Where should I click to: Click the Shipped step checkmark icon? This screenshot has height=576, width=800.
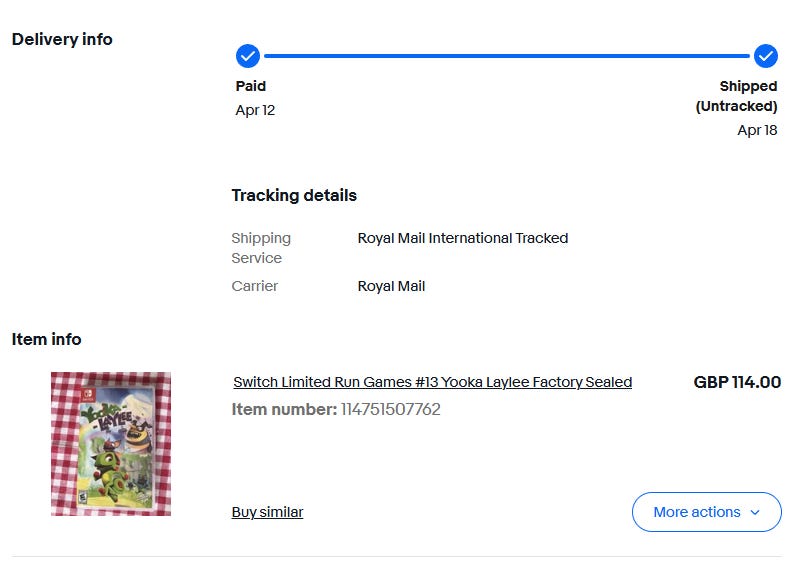coord(766,56)
